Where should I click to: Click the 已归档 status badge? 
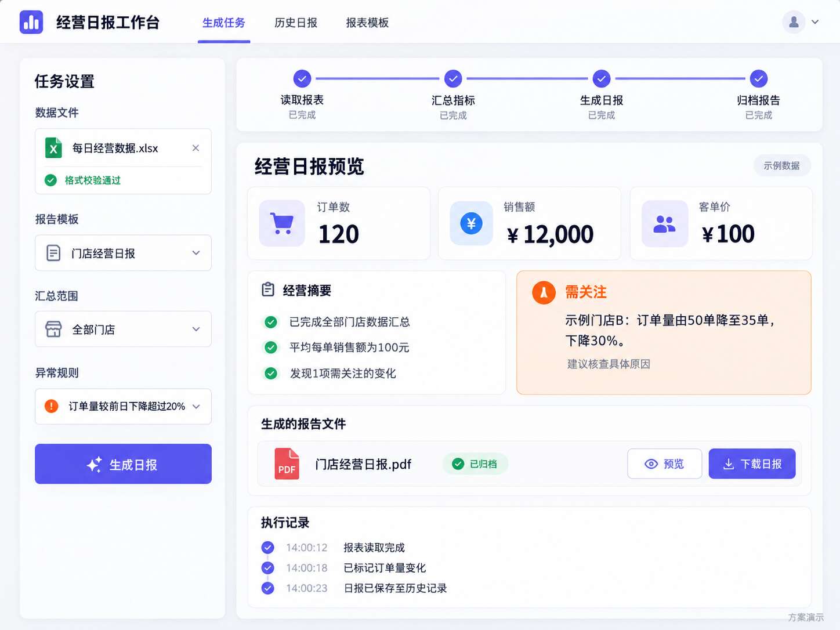(475, 464)
